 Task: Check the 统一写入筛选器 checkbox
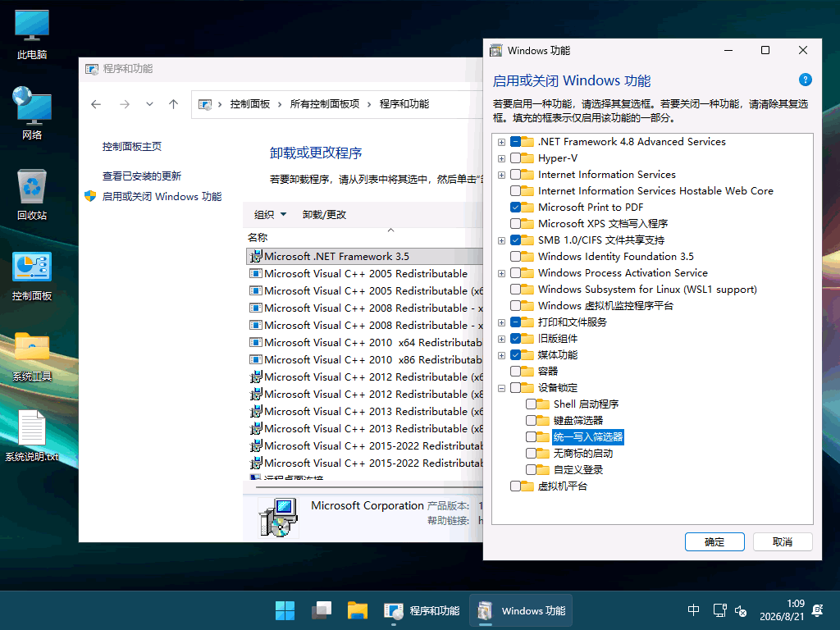tap(531, 436)
